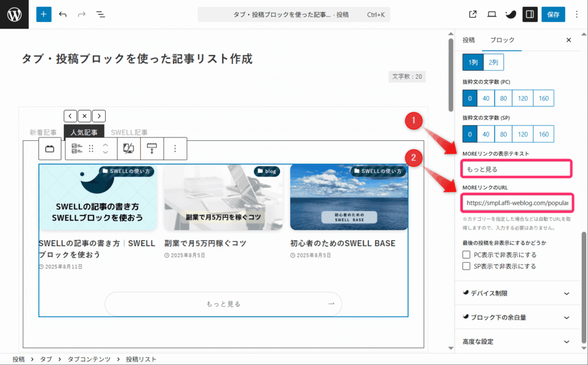
Task: Open the device display restriction tool
Action: (129, 149)
